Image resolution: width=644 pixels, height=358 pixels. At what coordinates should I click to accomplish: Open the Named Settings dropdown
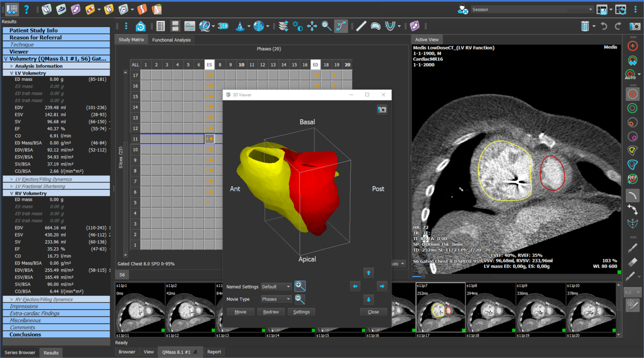276,287
